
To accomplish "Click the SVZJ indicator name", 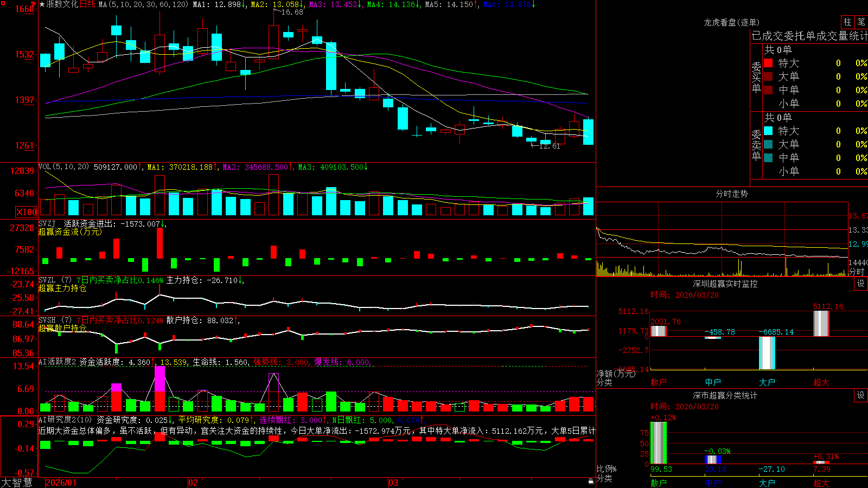I will click(47, 223).
